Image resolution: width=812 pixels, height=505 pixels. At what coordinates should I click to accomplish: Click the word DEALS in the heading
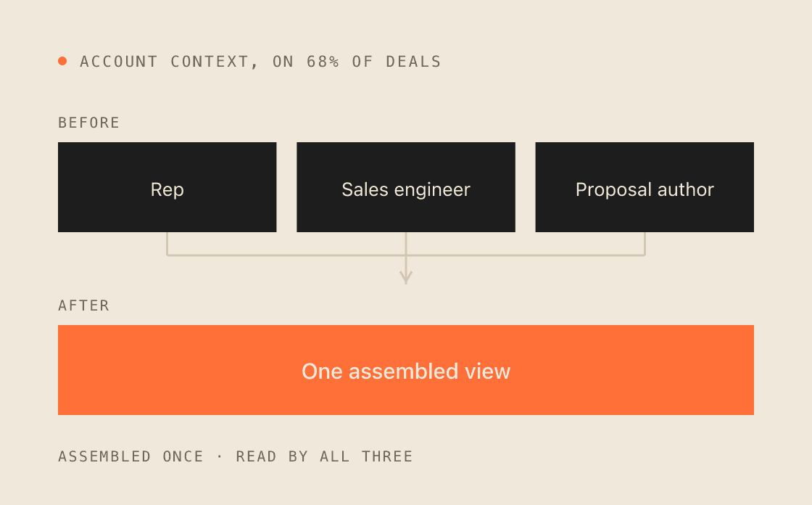tap(413, 62)
